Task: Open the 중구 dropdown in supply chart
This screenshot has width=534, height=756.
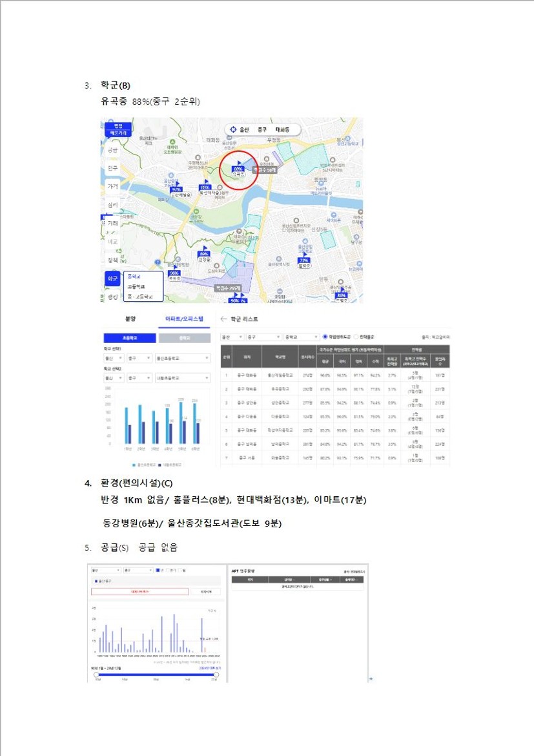Action: pyautogui.click(x=138, y=571)
